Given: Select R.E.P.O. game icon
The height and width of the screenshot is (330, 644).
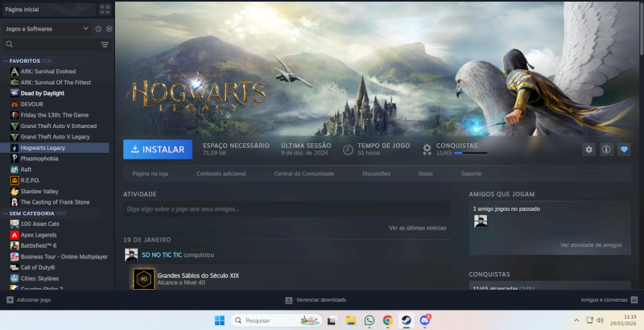Looking at the screenshot, I should click(x=14, y=180).
